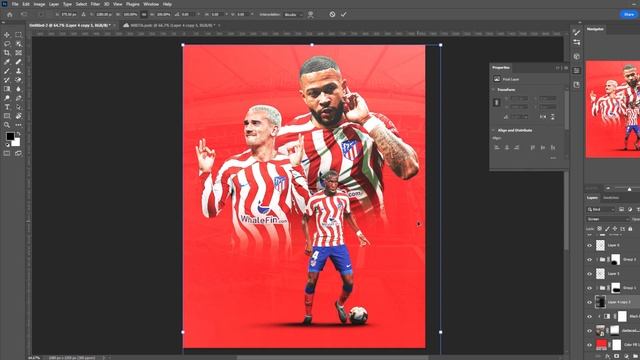Hide the Layer 5 layer

click(589, 274)
